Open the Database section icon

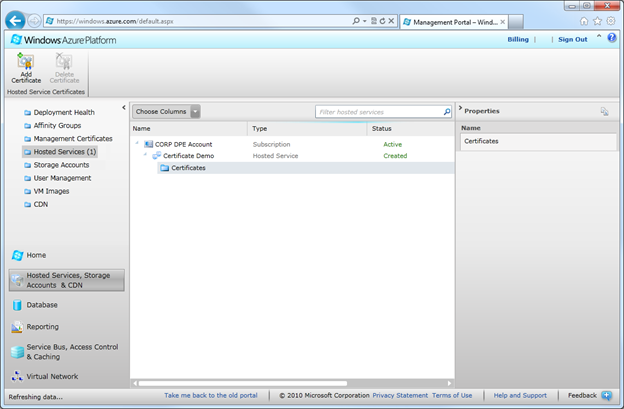18,305
